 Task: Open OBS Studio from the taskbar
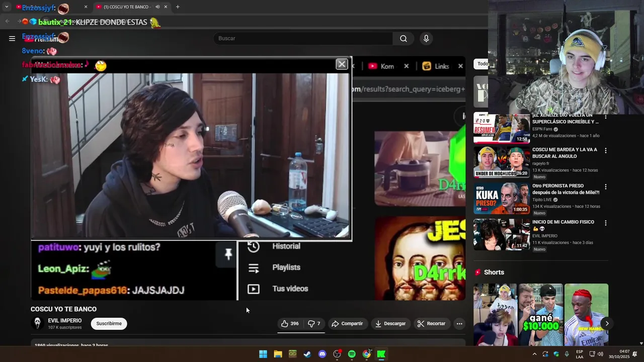(337, 354)
